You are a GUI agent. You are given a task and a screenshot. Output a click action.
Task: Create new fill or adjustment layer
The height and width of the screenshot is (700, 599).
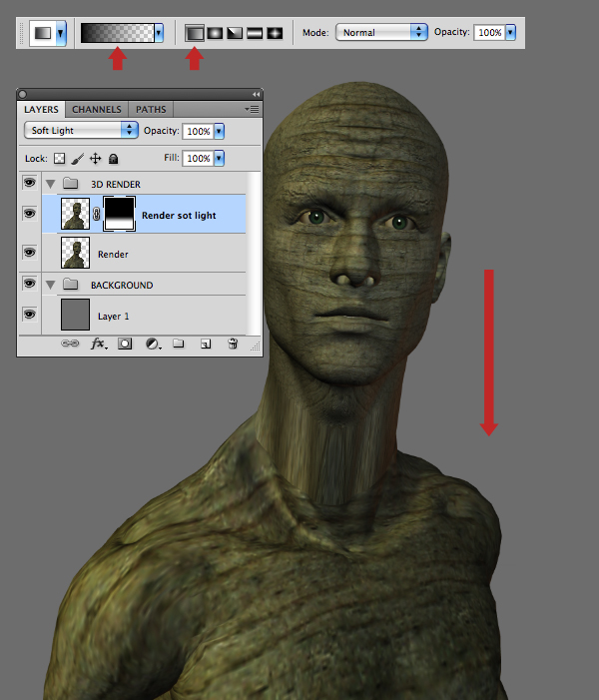pyautogui.click(x=153, y=344)
